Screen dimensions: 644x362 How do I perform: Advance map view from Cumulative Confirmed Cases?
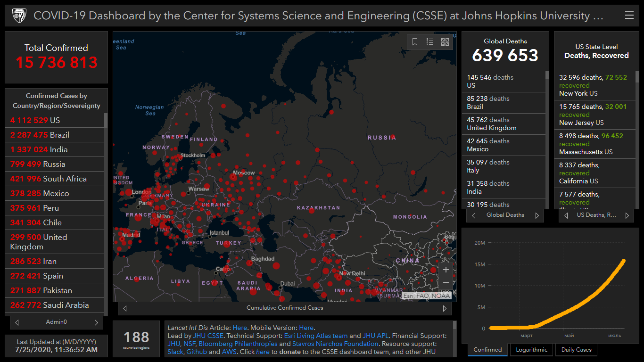[445, 308]
